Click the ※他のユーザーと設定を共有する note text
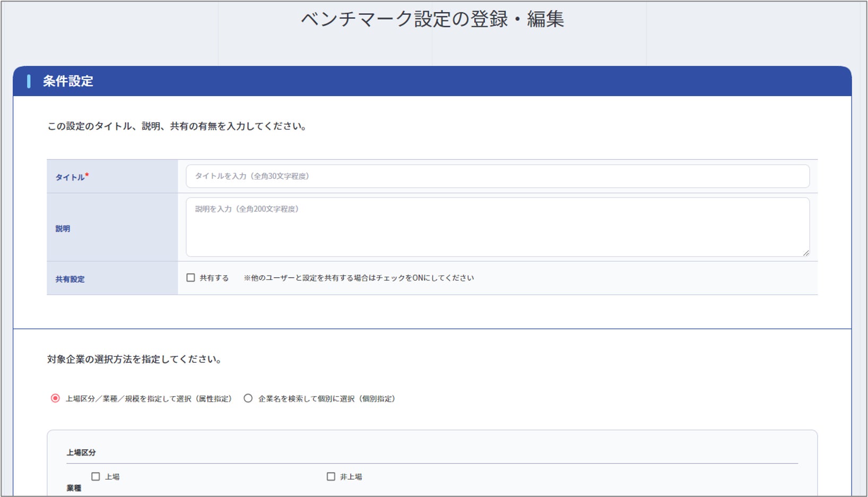 click(359, 278)
